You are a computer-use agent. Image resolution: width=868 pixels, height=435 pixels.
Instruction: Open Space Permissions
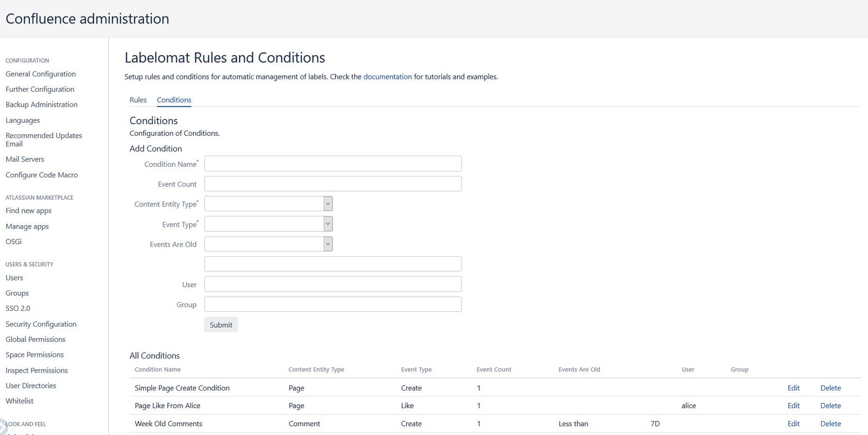34,355
